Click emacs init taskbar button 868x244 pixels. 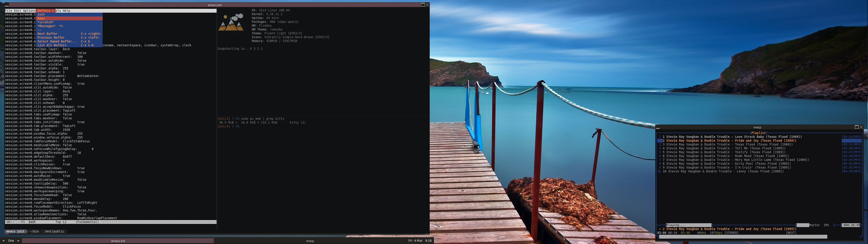pyautogui.click(x=118, y=241)
